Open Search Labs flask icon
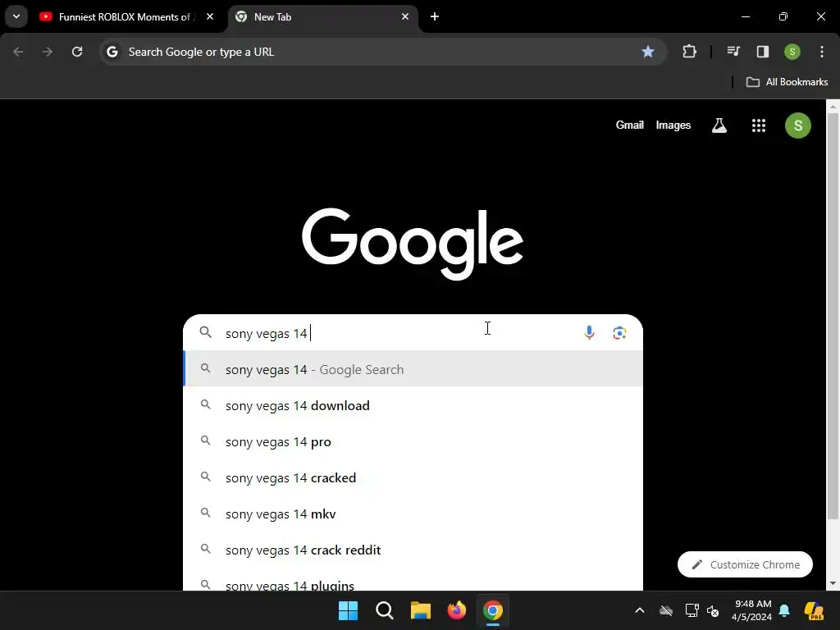Image resolution: width=840 pixels, height=630 pixels. [x=719, y=126]
